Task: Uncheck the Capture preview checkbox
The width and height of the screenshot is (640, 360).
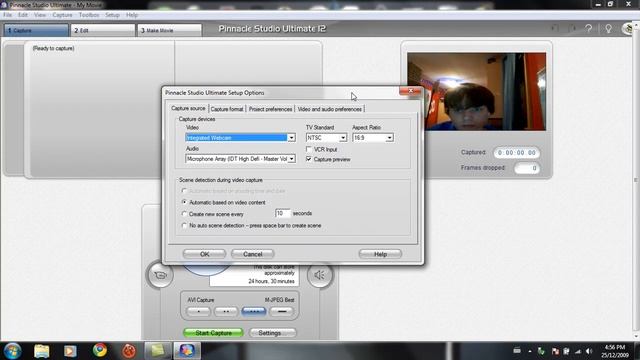Action: tap(309, 159)
